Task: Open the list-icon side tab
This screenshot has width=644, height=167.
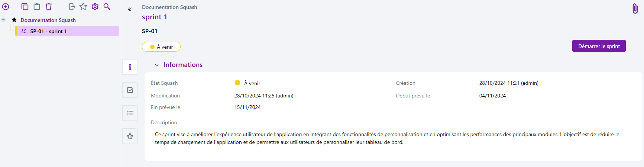Action: [x=130, y=113]
